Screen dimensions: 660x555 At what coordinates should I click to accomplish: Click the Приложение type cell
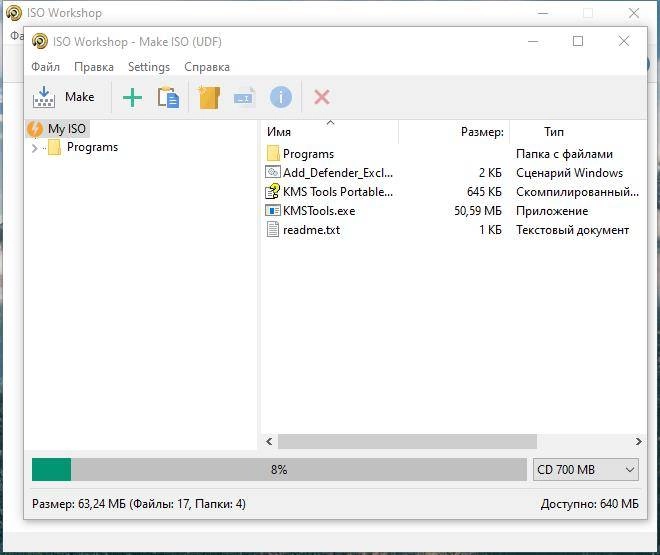[x=552, y=211]
